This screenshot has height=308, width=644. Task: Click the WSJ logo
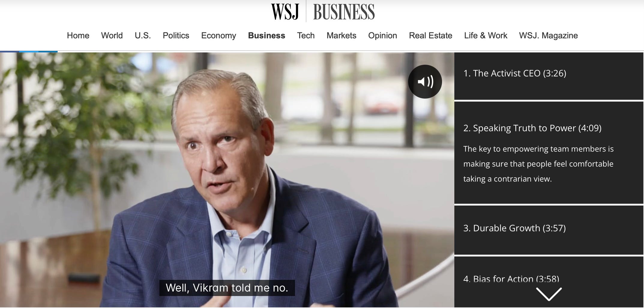point(285,12)
